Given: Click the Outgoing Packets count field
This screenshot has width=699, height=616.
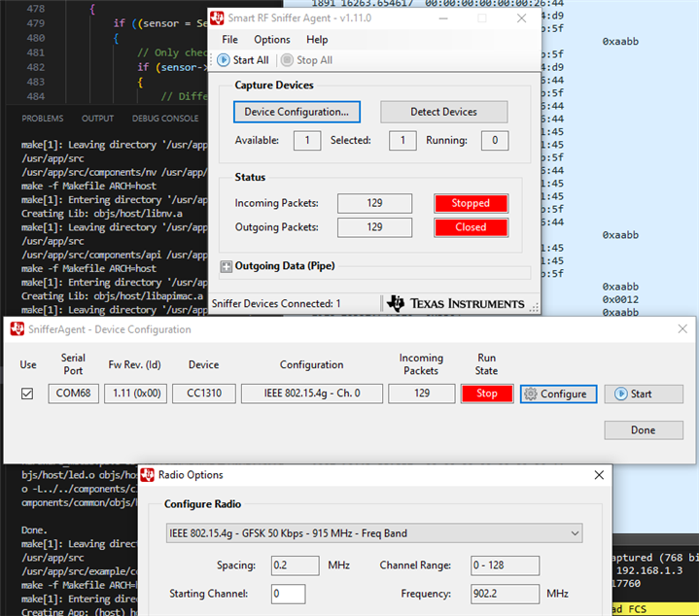Looking at the screenshot, I should click(x=374, y=227).
